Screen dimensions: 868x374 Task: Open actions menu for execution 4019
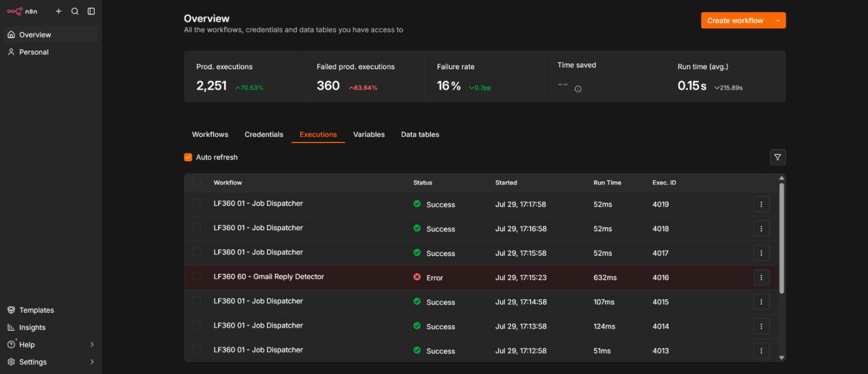click(x=761, y=204)
